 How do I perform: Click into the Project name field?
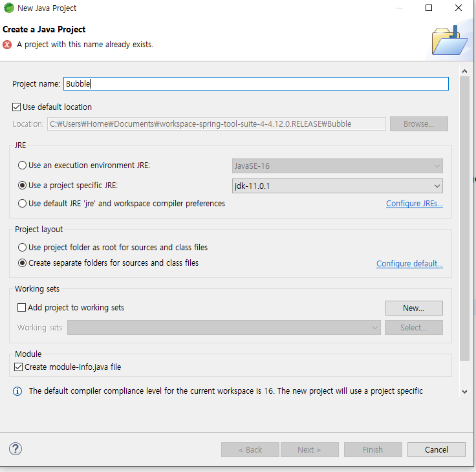coord(255,84)
